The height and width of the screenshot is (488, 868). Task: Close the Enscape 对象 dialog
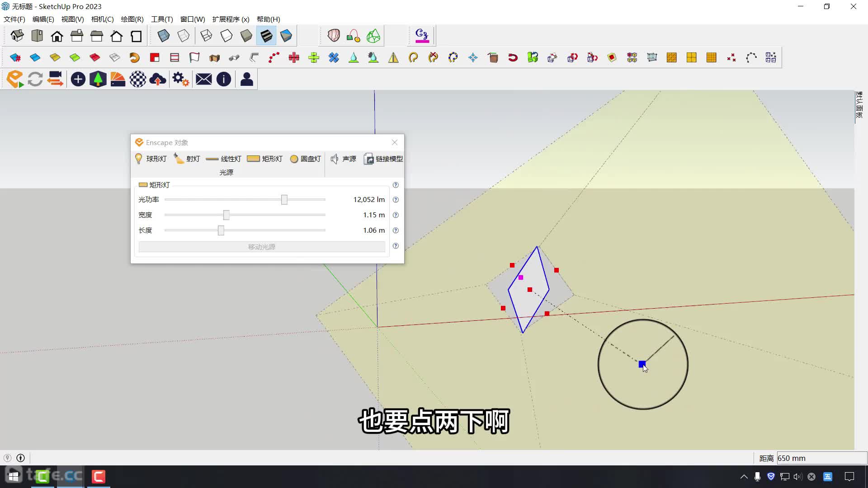coord(395,142)
